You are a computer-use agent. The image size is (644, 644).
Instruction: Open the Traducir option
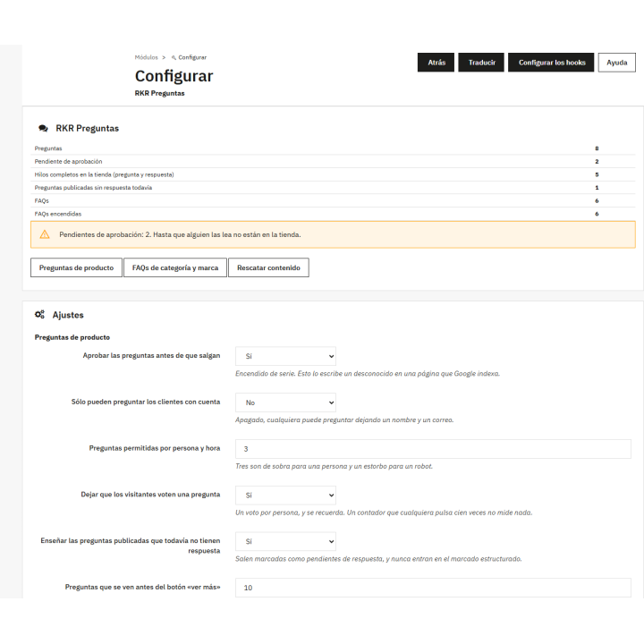point(481,63)
